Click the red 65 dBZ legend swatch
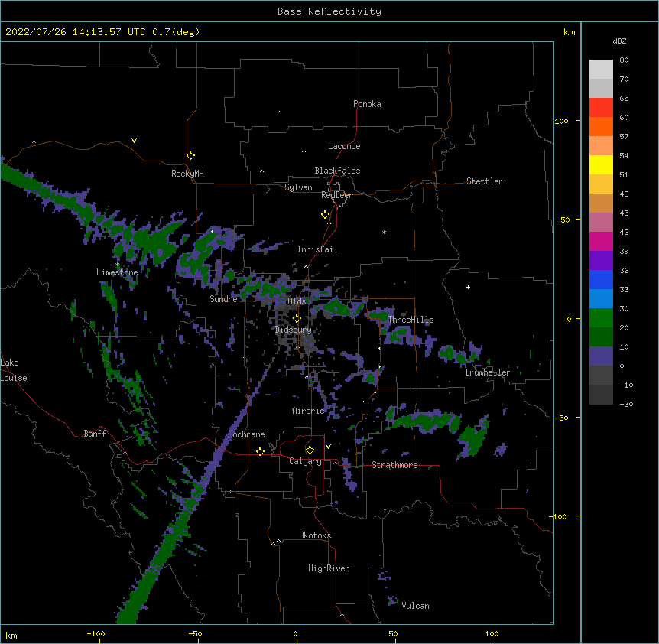Image resolution: width=659 pixels, height=644 pixels. coord(601,107)
